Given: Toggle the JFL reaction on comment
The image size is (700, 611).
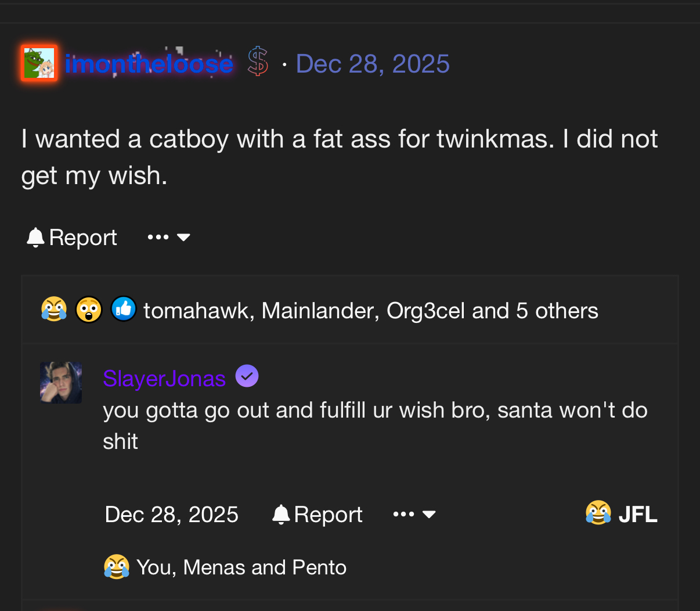Looking at the screenshot, I should [622, 514].
